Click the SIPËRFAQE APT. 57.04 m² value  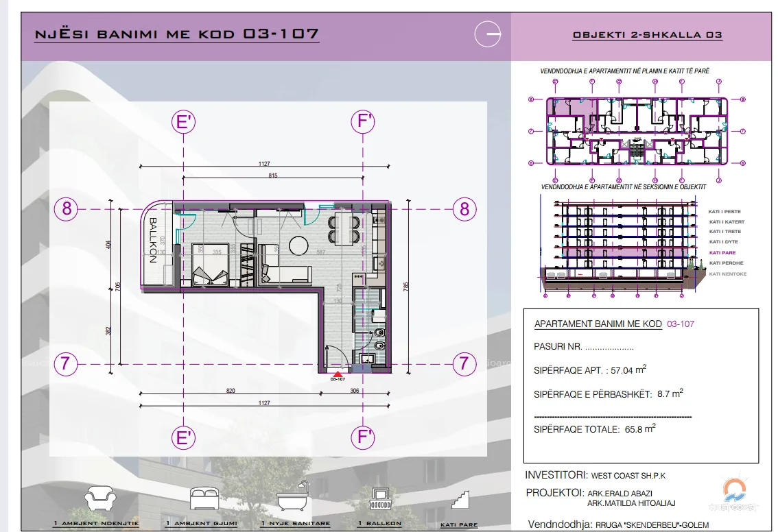[628, 370]
